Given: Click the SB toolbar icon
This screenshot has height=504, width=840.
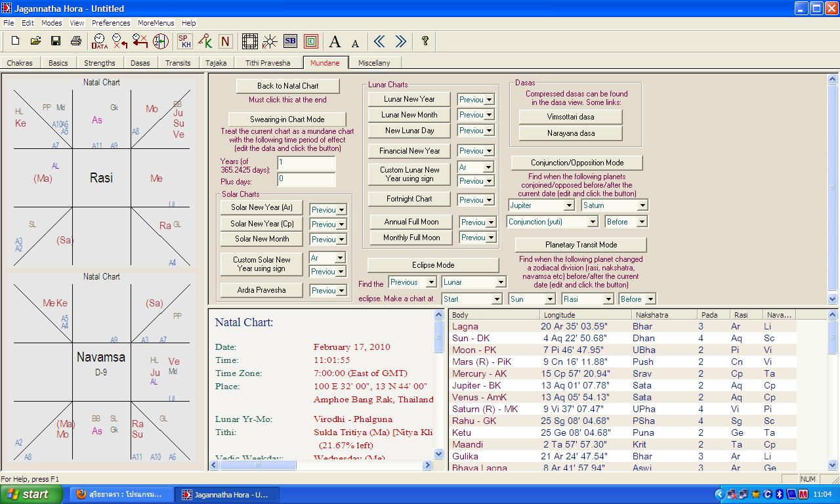Looking at the screenshot, I should [290, 41].
